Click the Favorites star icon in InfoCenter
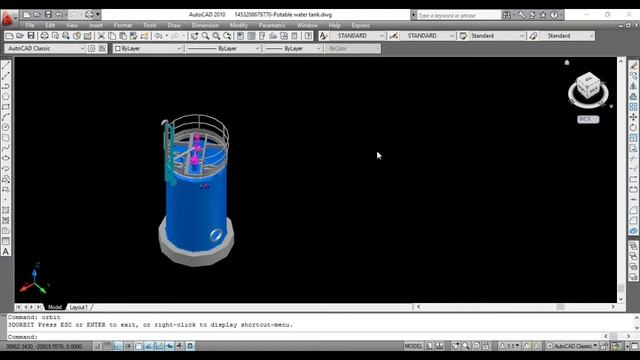 543,15
